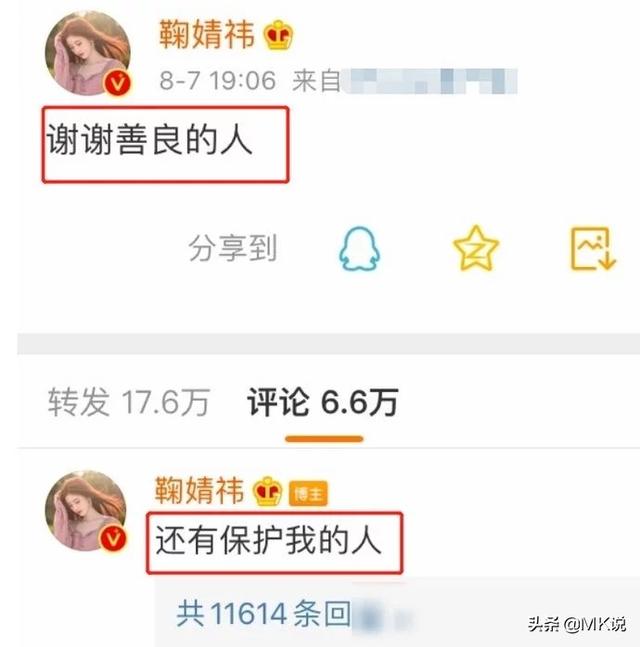Open the post author's avatar photo

(x=88, y=53)
